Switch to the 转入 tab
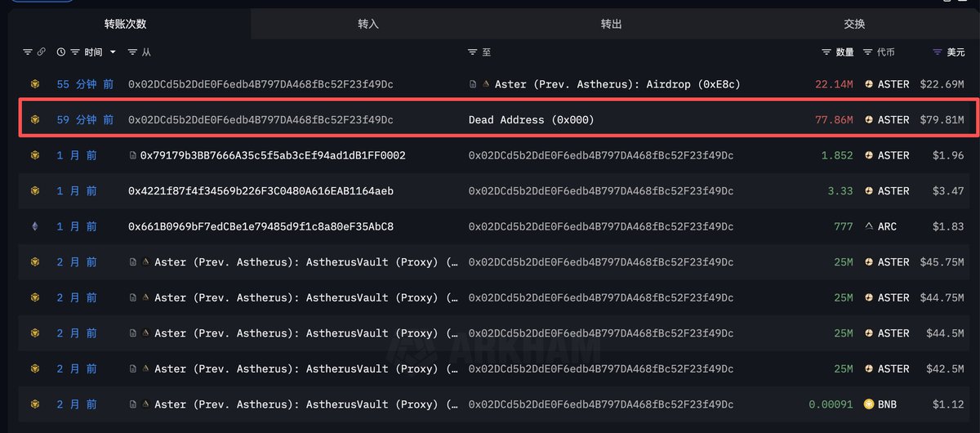This screenshot has height=433, width=980. (x=368, y=25)
